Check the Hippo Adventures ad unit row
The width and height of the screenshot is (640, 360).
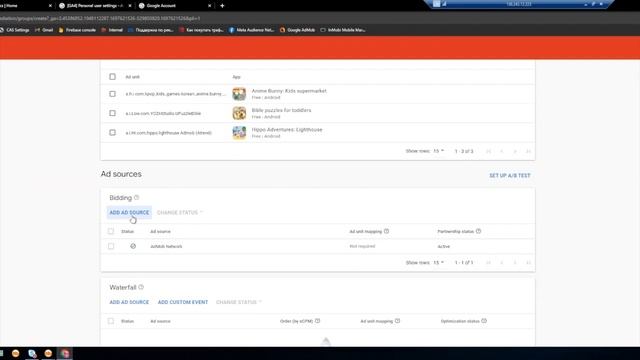[x=112, y=133]
